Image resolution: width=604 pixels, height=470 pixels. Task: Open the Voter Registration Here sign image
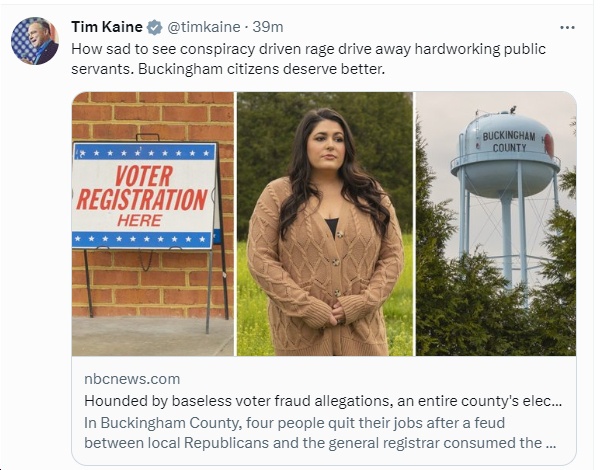coord(153,223)
